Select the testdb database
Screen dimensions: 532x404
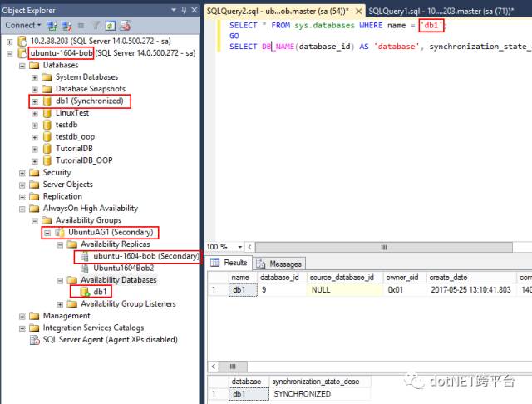click(66, 125)
